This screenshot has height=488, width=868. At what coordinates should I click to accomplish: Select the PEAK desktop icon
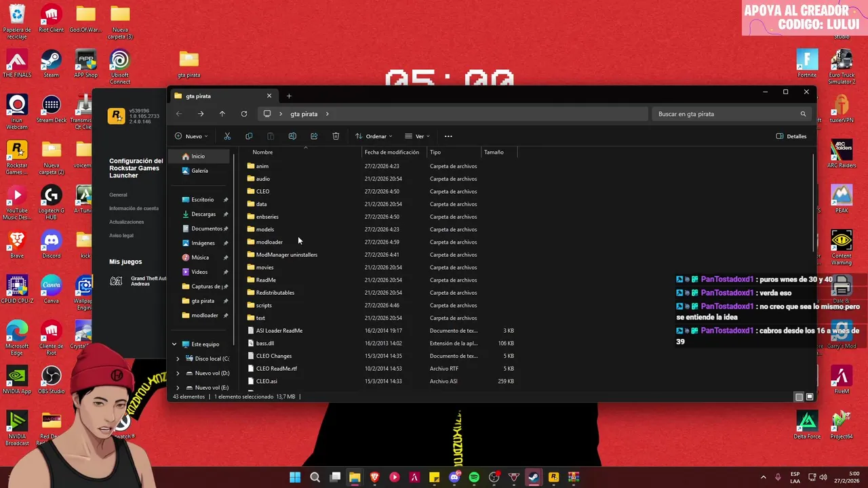point(842,199)
